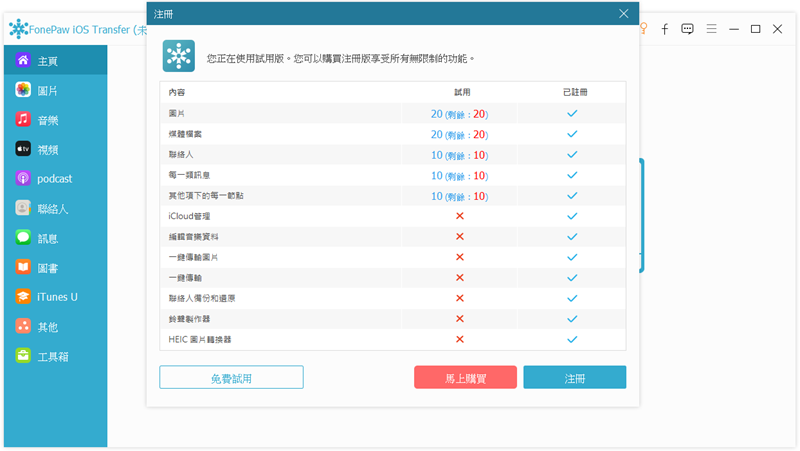Select the podcast label in sidebar

pyautogui.click(x=55, y=179)
